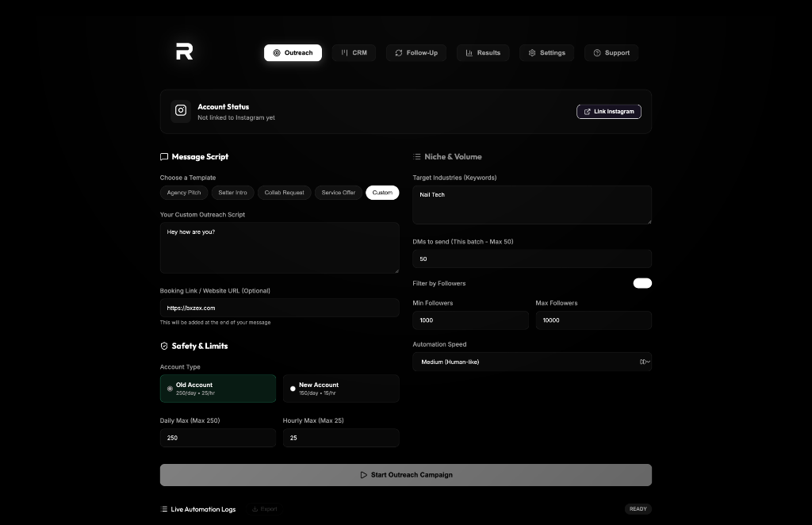Viewport: 812px width, 525px height.
Task: Open the Automation Speed dropdown
Action: click(x=531, y=362)
